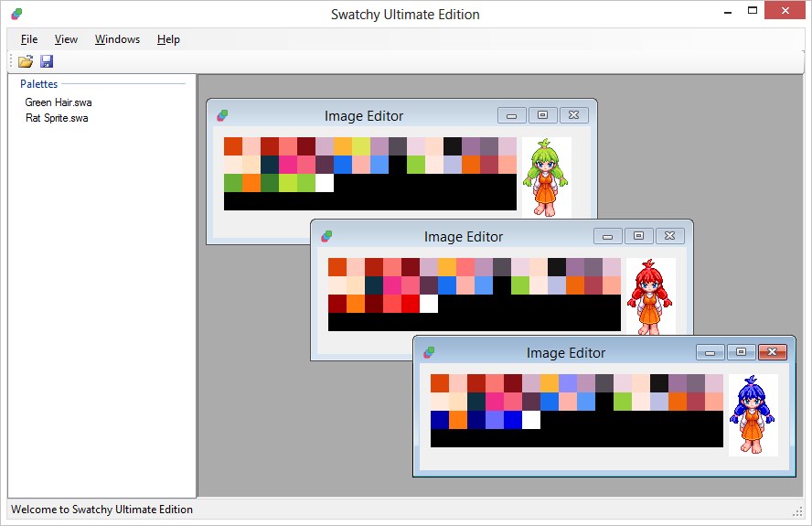
Task: Pick the white swatch in the blue-hair palette
Action: click(531, 420)
